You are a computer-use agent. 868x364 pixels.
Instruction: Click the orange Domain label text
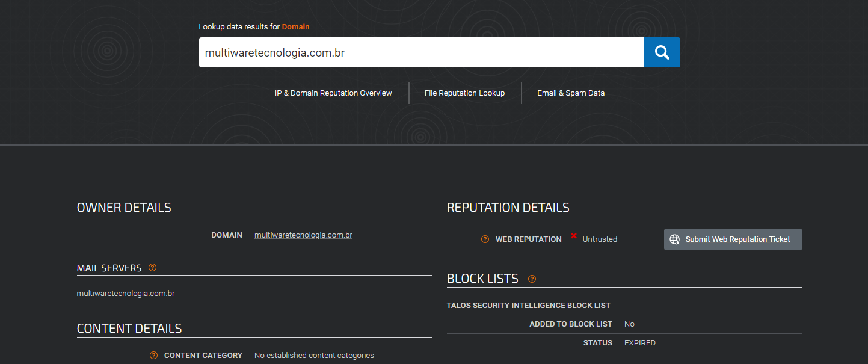click(x=295, y=26)
